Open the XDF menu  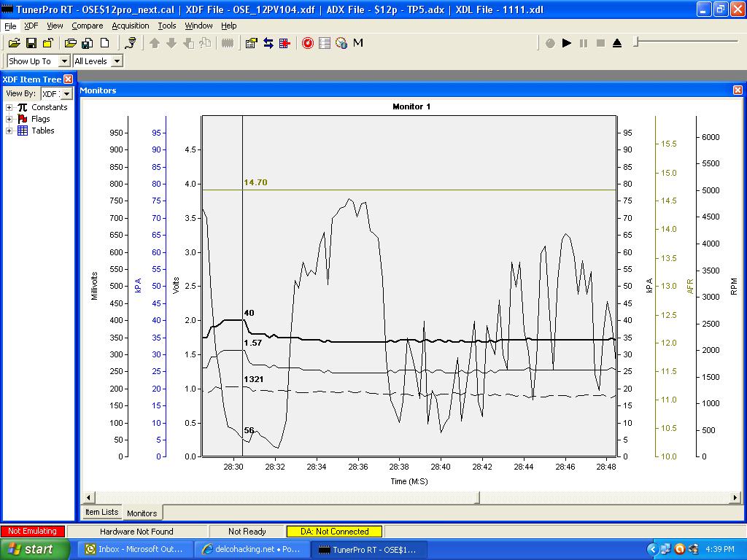click(31, 26)
